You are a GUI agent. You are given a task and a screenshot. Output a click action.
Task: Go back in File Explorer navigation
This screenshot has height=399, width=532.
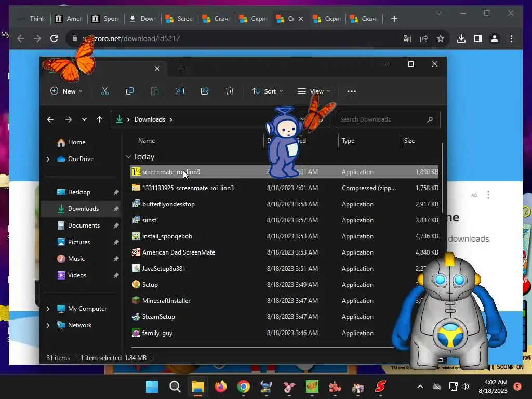click(50, 119)
